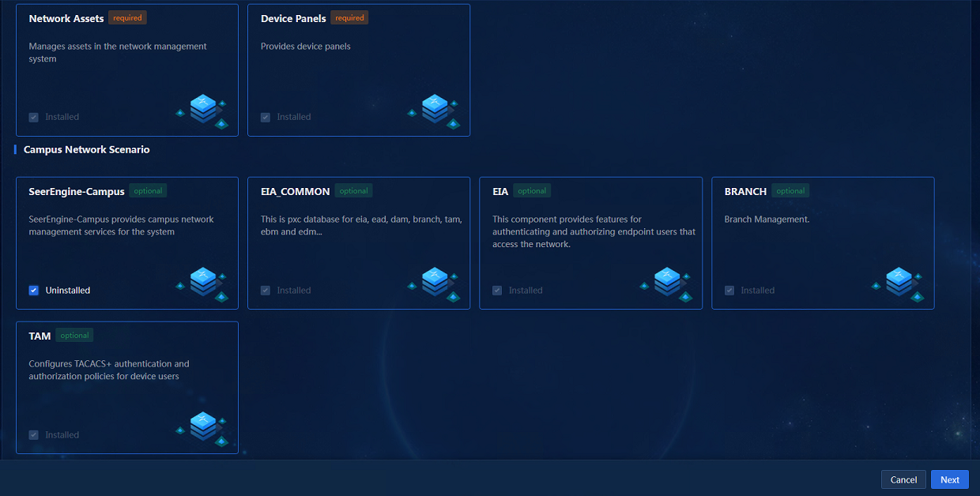Click the Network Assets card title
This screenshot has width=980, height=496.
[66, 18]
